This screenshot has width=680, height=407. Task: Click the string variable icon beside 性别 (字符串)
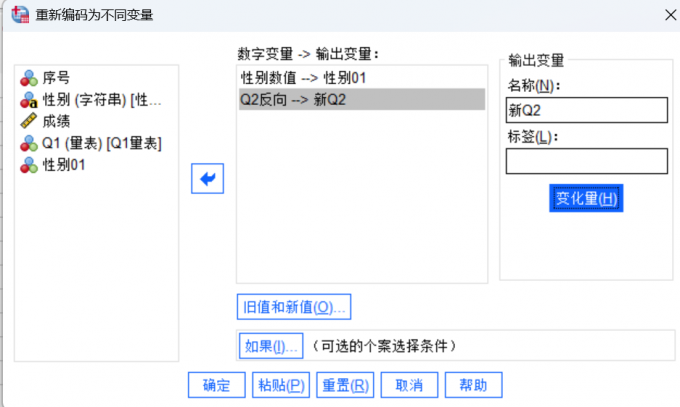pos(29,100)
